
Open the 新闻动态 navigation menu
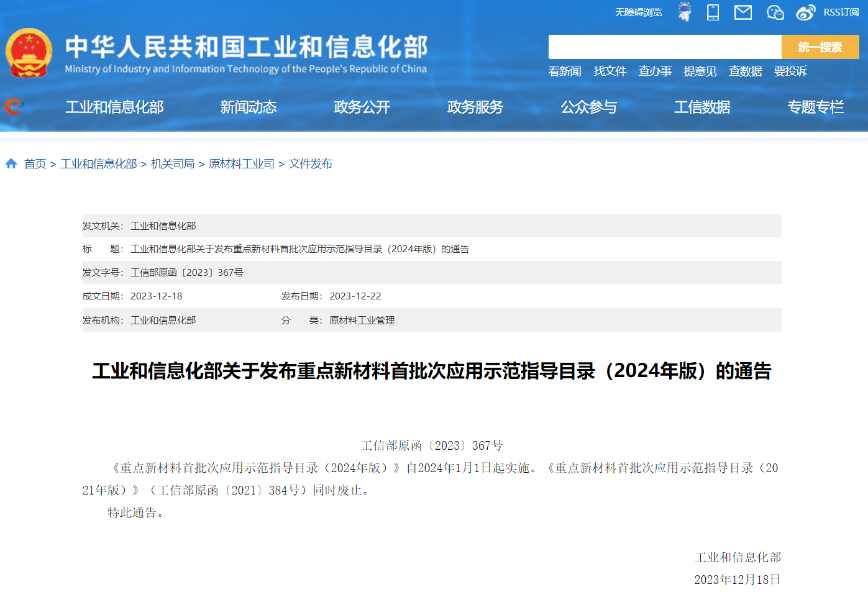pyautogui.click(x=248, y=107)
